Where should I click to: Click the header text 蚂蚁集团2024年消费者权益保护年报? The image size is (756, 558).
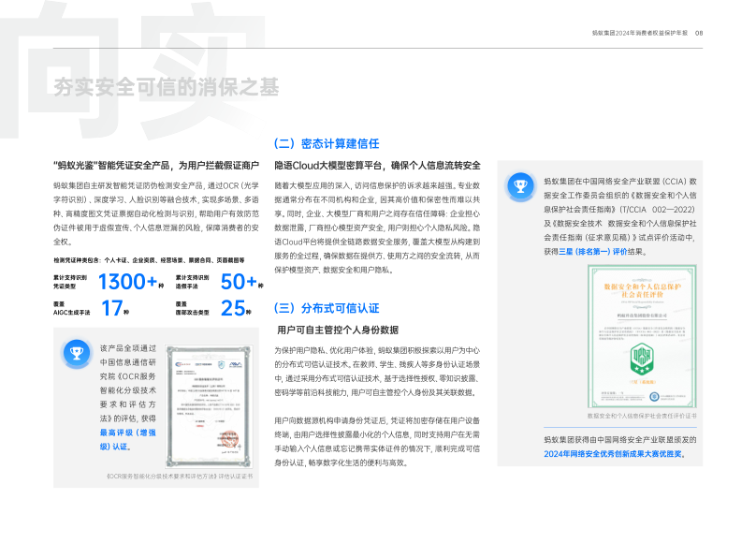point(640,33)
